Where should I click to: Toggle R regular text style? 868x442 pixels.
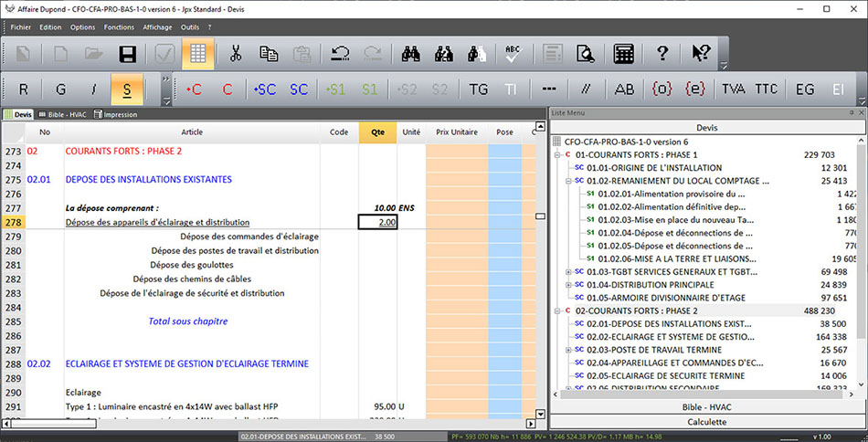(x=23, y=89)
